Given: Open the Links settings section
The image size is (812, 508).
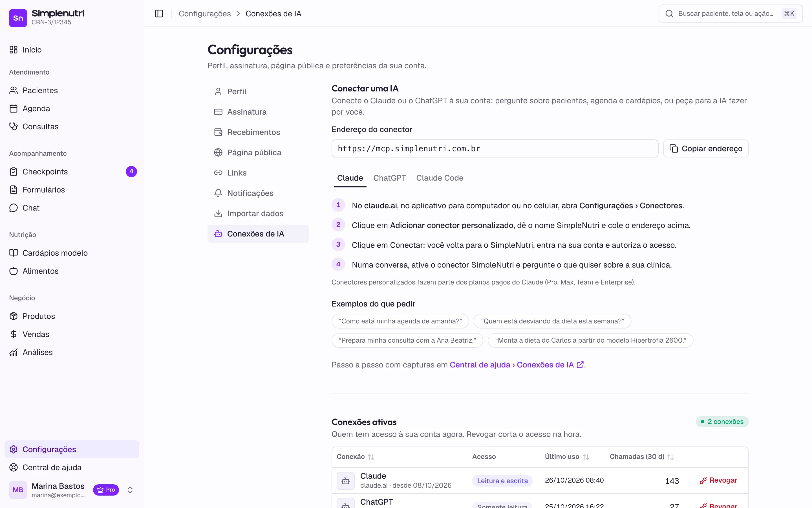Looking at the screenshot, I should tap(258, 173).
